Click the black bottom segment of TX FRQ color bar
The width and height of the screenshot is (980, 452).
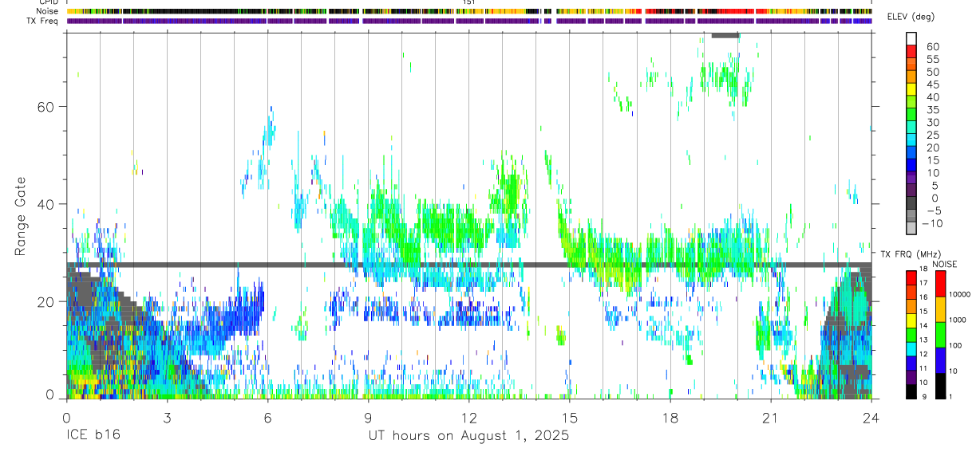(911, 391)
